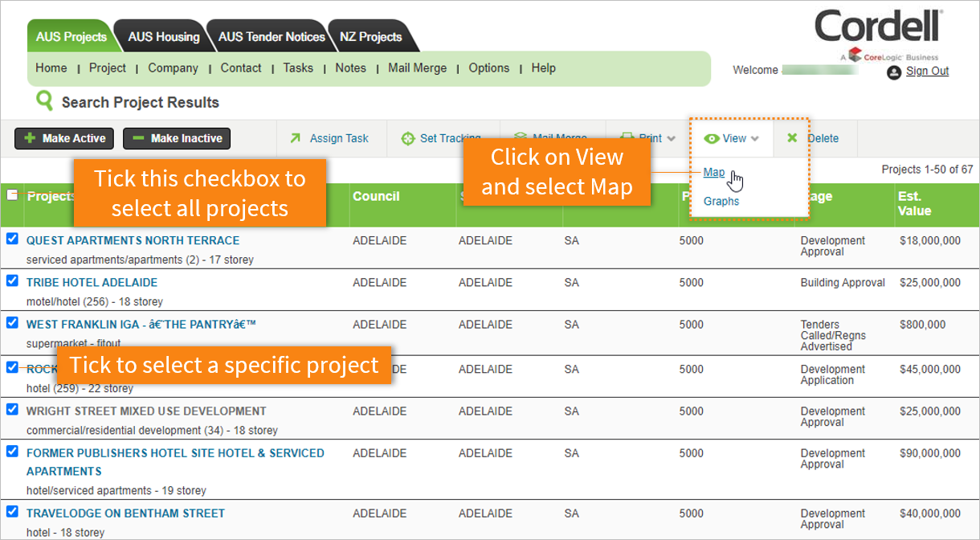Screen dimensions: 980x540
Task: Open the View dropdown menu
Action: pyautogui.click(x=731, y=138)
